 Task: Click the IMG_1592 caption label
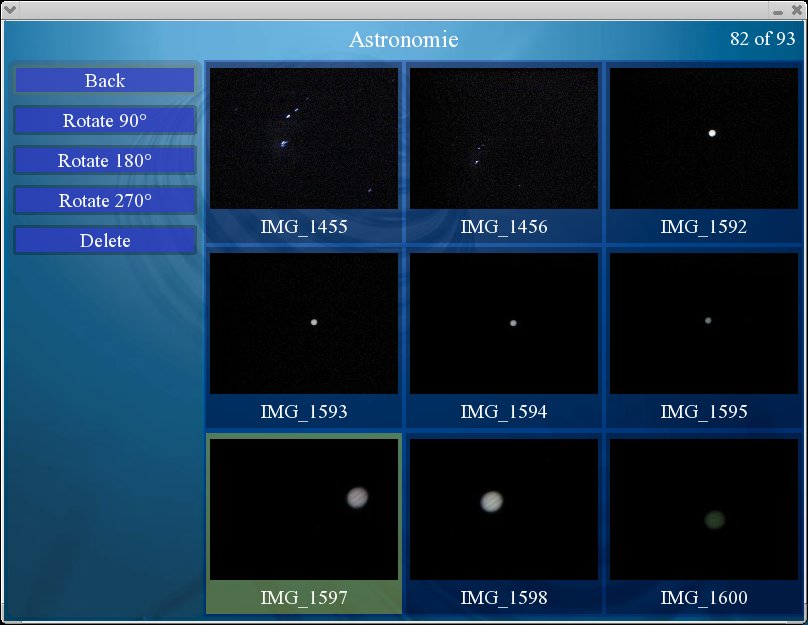[x=704, y=227]
